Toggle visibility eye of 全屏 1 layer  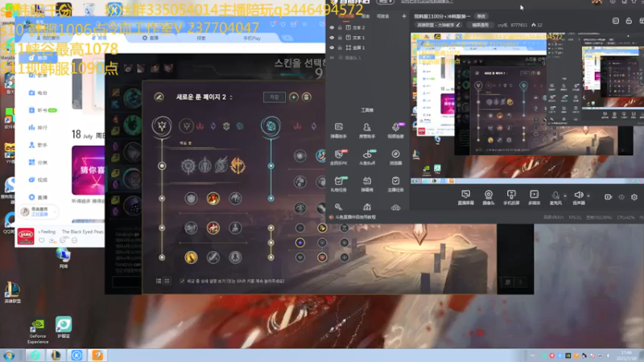pos(332,47)
